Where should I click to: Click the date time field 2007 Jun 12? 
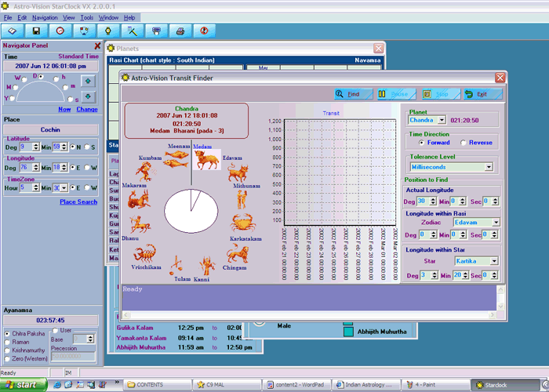pyautogui.click(x=50, y=66)
